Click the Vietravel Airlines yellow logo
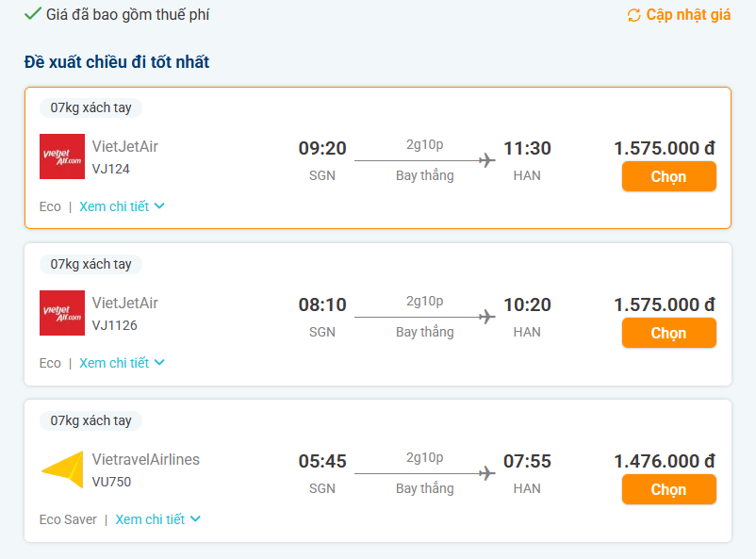 62,469
